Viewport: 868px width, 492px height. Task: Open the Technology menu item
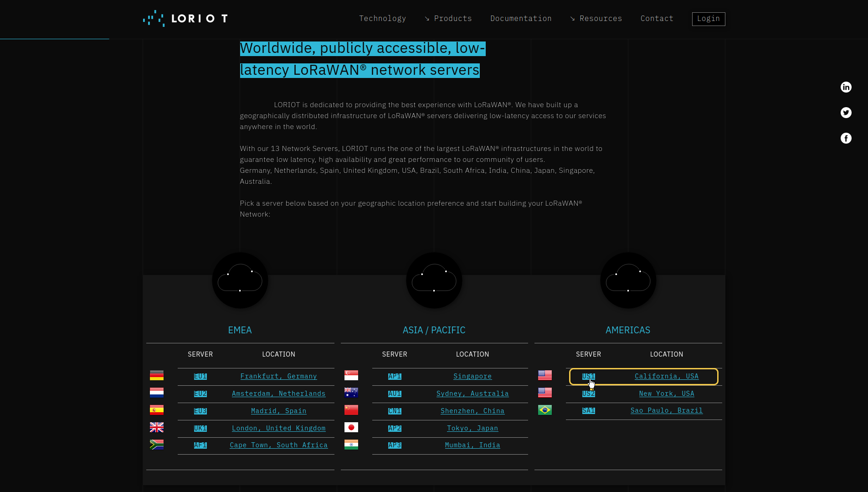pyautogui.click(x=382, y=19)
